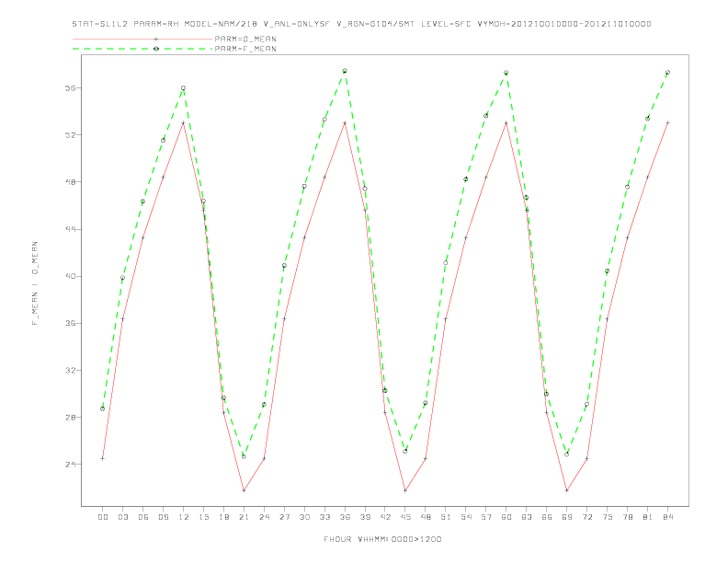Click the x-axis tick label 60
Screen dimensions: 728x563
coord(506,517)
